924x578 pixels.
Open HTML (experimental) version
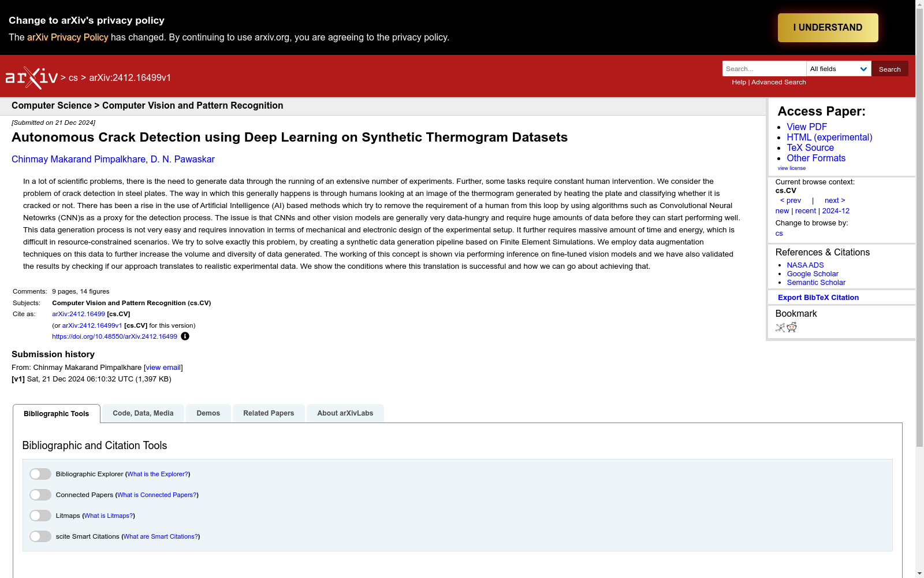(x=829, y=137)
